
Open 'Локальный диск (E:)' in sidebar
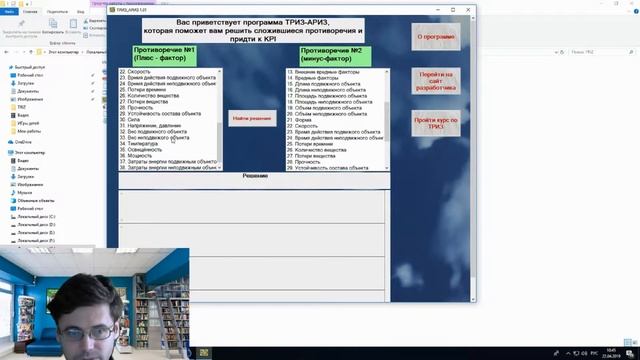[36, 233]
